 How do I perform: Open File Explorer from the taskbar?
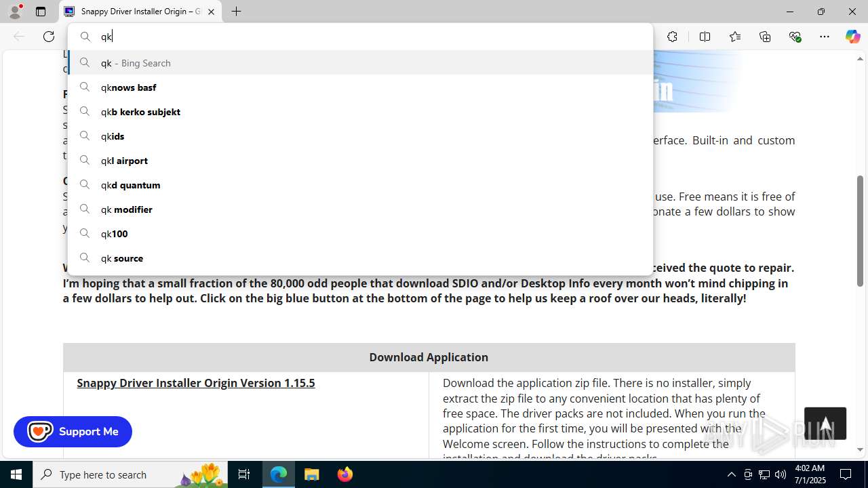click(312, 474)
